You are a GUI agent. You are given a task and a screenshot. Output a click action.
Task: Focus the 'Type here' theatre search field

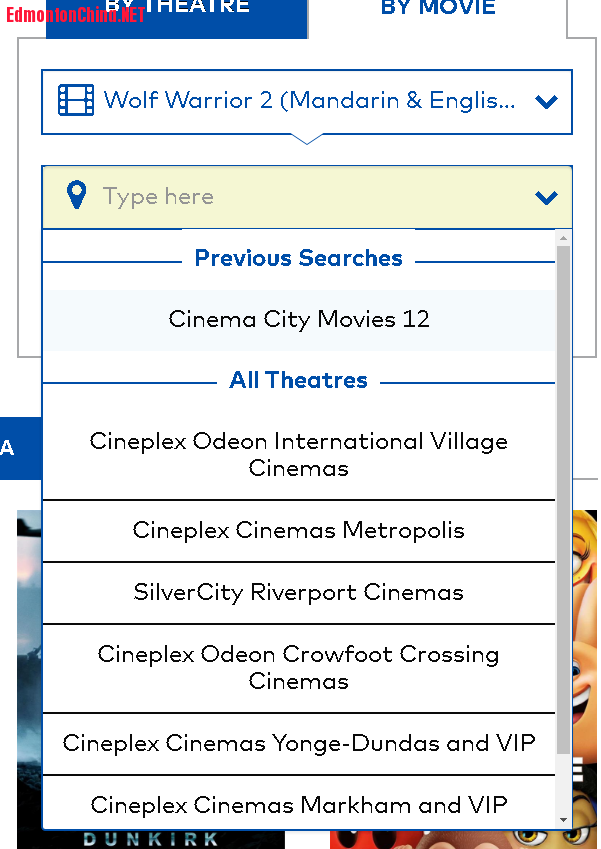point(300,196)
